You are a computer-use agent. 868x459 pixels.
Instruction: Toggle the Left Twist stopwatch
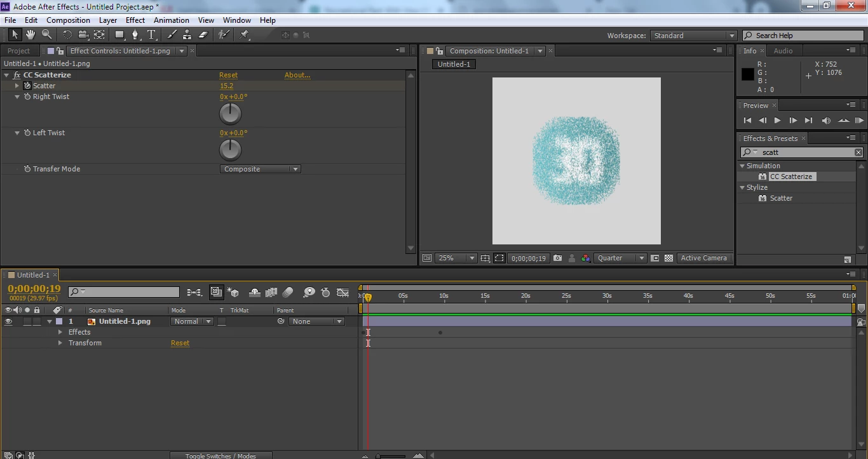click(x=27, y=133)
